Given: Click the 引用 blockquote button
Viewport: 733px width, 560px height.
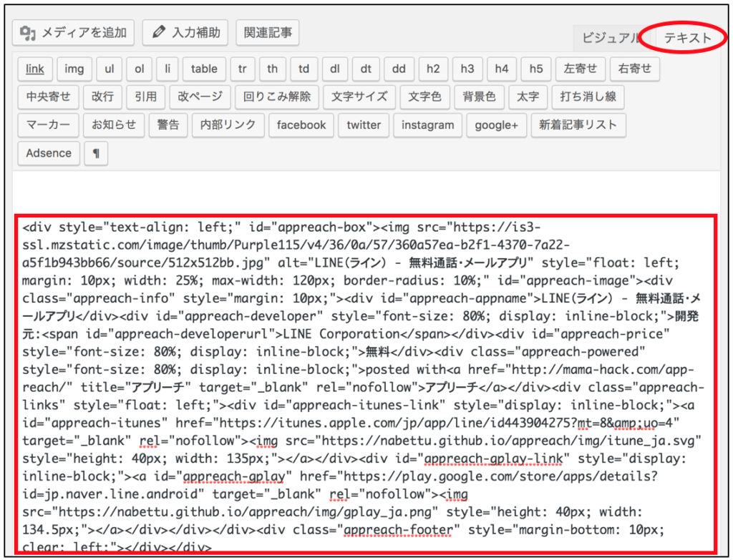Looking at the screenshot, I should click(146, 97).
